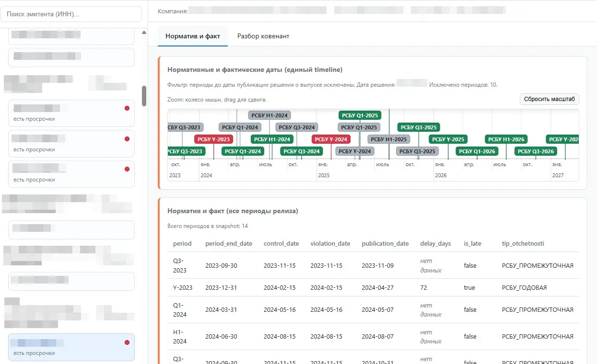This screenshot has width=597, height=364.
Task: Click the green РСБУ Q3-2026 marker
Action: [536, 151]
